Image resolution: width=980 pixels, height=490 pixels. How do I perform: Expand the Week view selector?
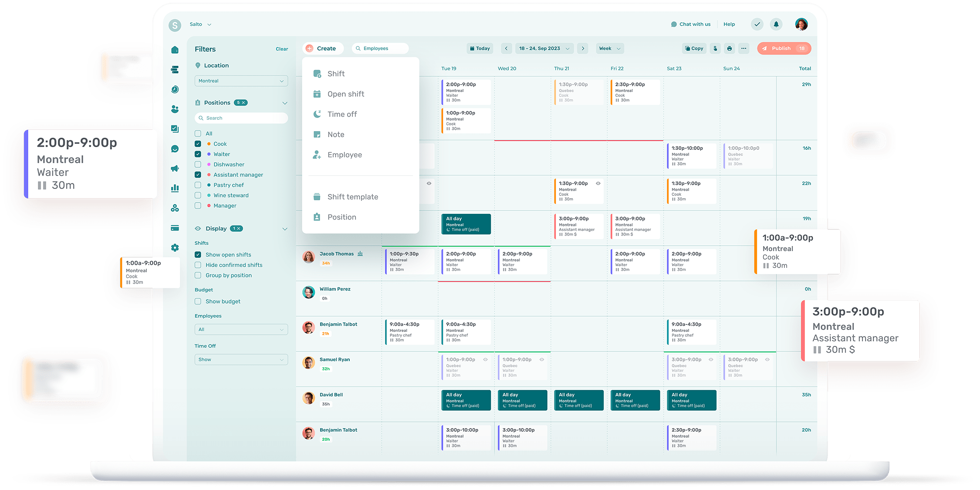(609, 48)
